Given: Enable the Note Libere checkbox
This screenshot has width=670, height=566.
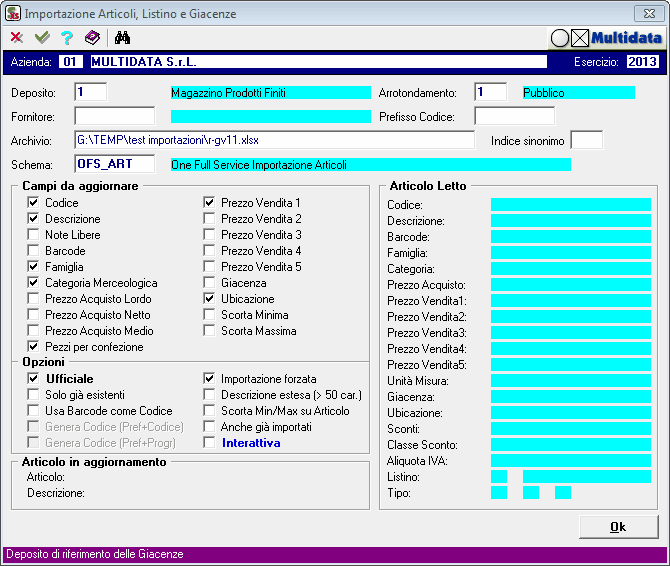Looking at the screenshot, I should pos(33,235).
